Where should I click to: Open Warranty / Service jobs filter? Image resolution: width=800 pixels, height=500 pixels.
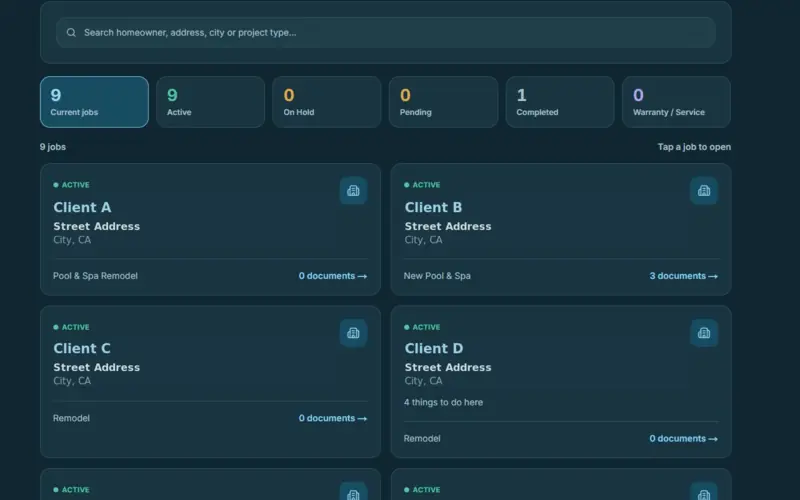tap(676, 102)
